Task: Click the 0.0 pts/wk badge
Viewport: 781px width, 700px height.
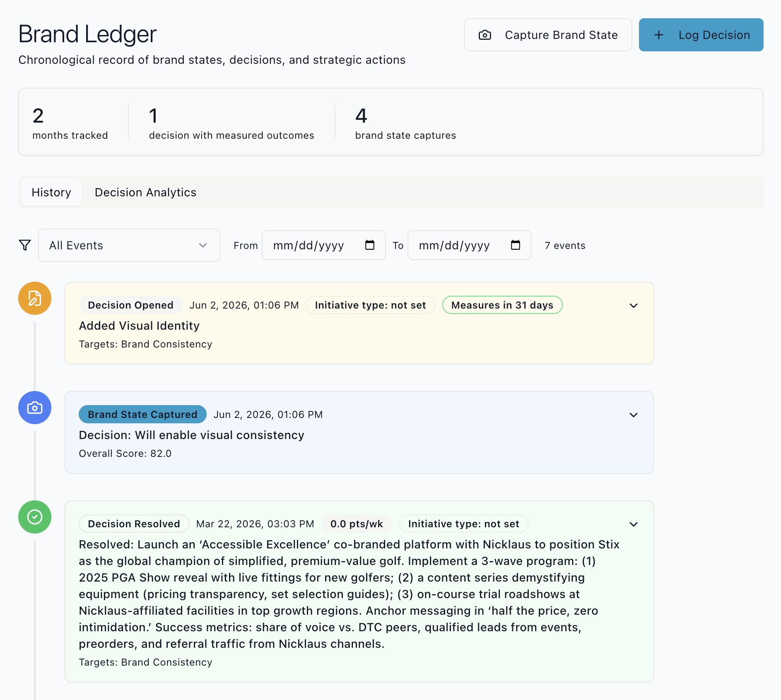Action: point(357,524)
